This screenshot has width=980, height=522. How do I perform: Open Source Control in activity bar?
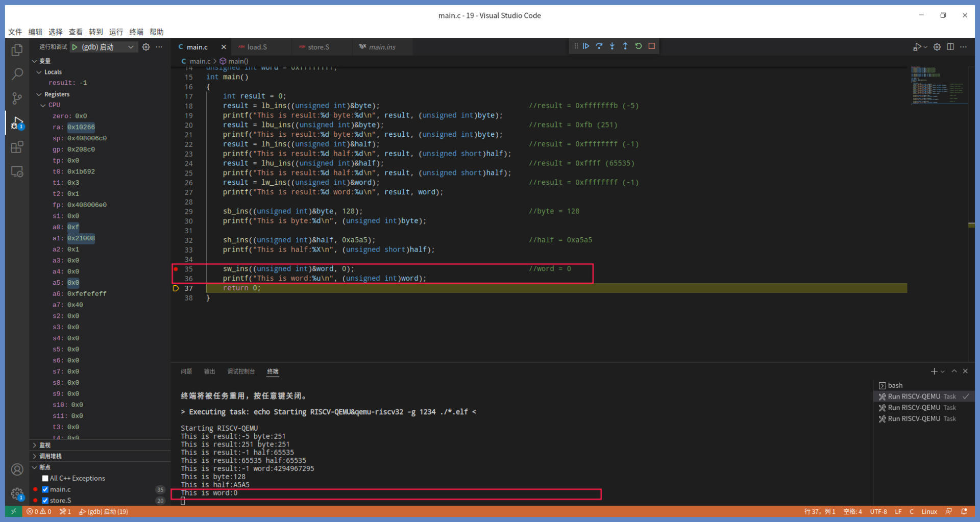coord(17,98)
